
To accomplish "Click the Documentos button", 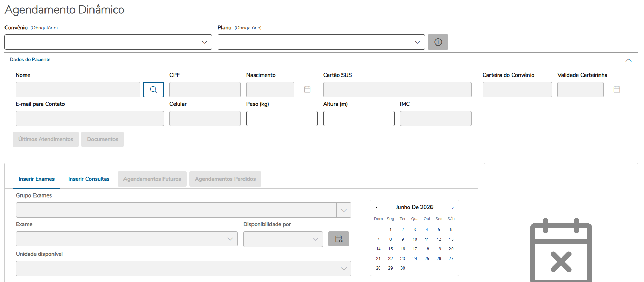I will pos(102,139).
